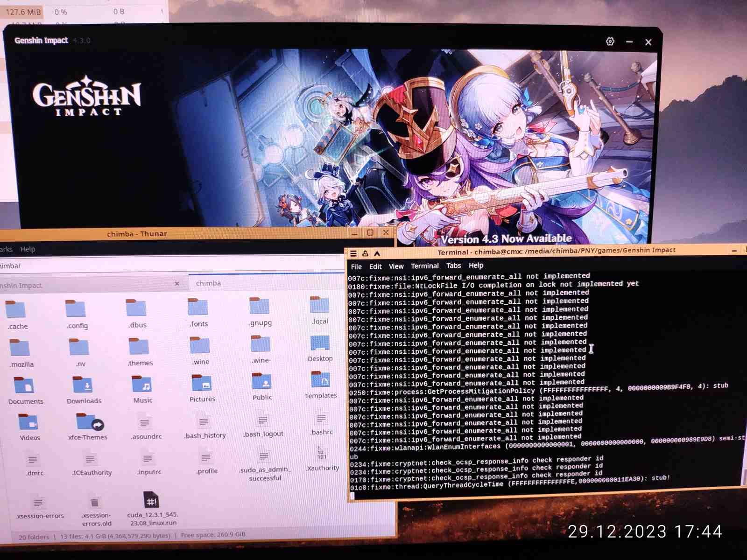This screenshot has width=747, height=560.
Task: Select the .inputrc file icon
Action: pyautogui.click(x=148, y=458)
